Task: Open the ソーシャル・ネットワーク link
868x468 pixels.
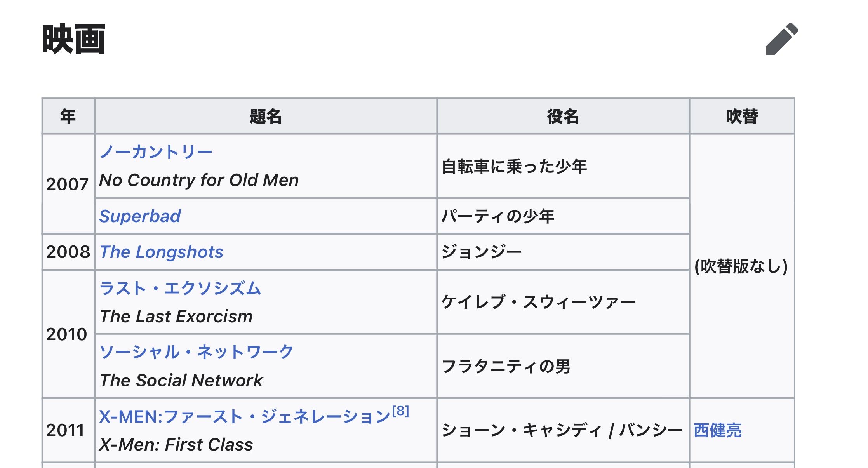Action: point(196,352)
